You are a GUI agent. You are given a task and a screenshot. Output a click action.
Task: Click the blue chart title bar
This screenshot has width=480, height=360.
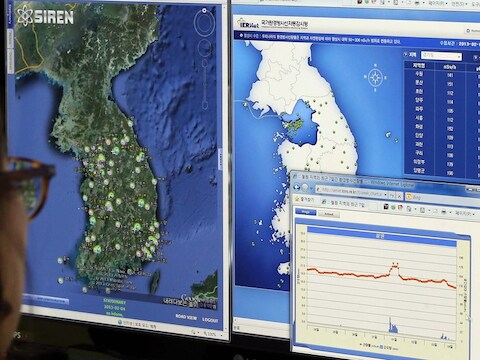click(382, 236)
